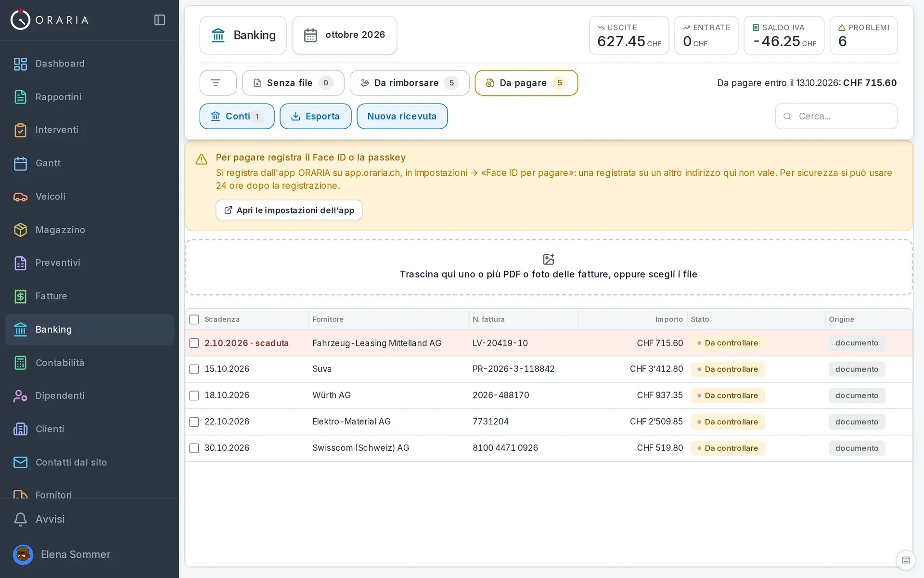
Task: Select the Senza file filter
Action: point(293,83)
